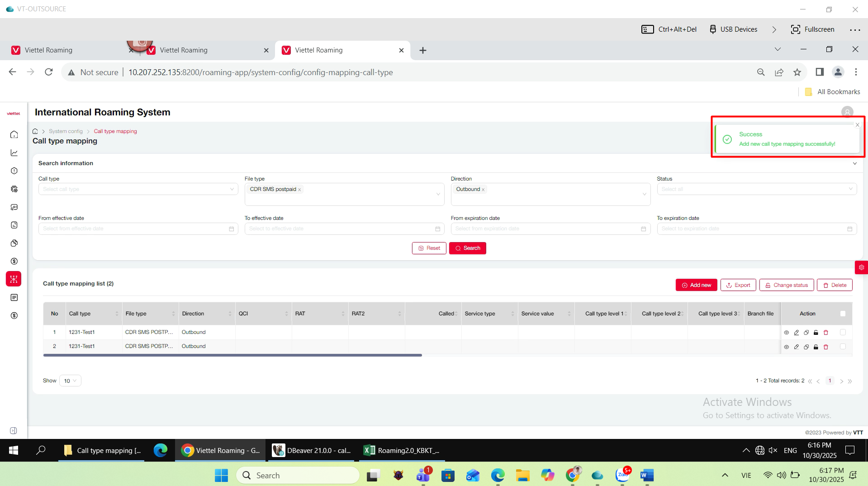
Task: Click the Add new button
Action: [696, 285]
